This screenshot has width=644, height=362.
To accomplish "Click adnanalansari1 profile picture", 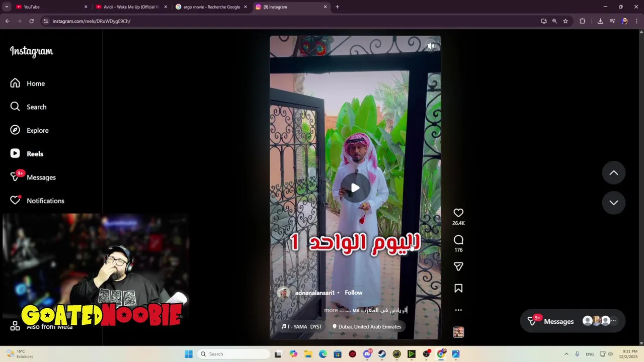I will 283,293.
